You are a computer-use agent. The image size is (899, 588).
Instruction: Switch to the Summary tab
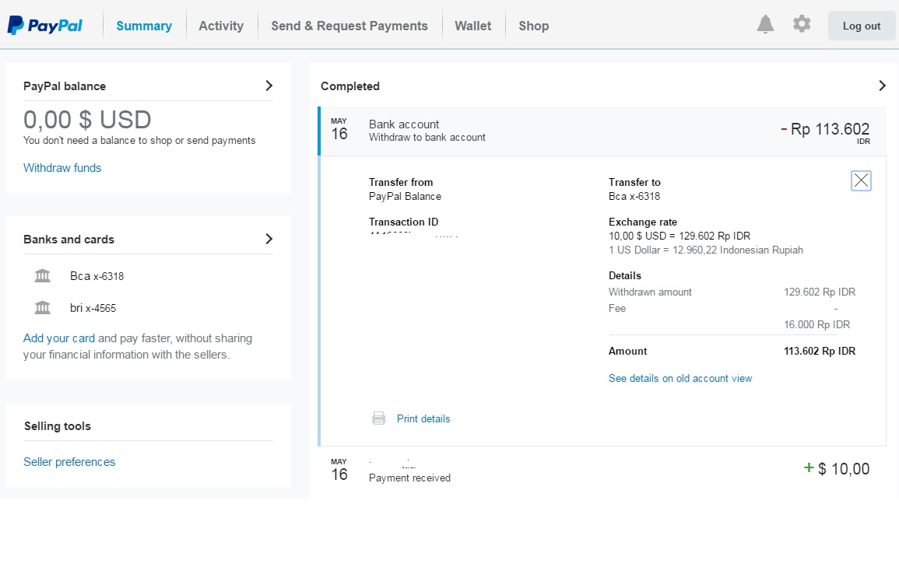[144, 26]
